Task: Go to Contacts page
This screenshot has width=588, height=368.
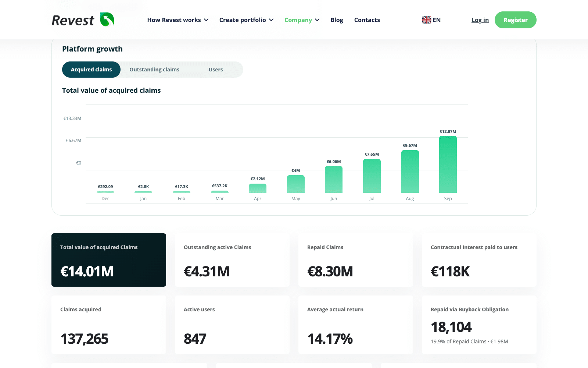Action: (367, 20)
